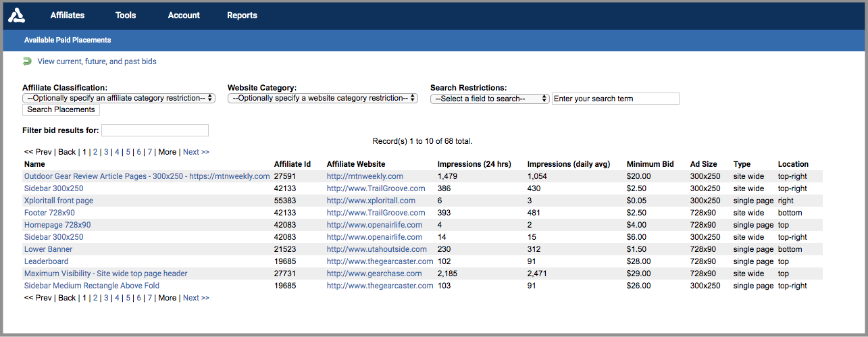Click the search term input field
The image size is (868, 337).
[x=615, y=99]
